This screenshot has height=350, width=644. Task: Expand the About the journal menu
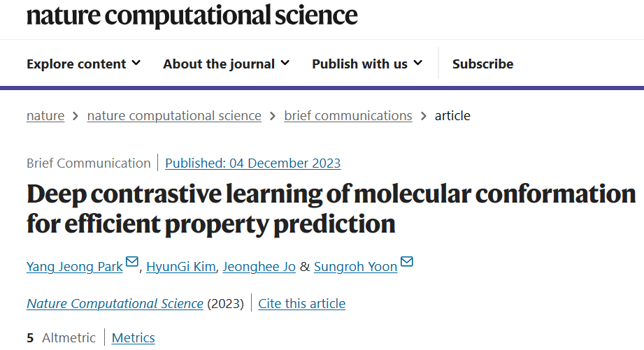227,64
